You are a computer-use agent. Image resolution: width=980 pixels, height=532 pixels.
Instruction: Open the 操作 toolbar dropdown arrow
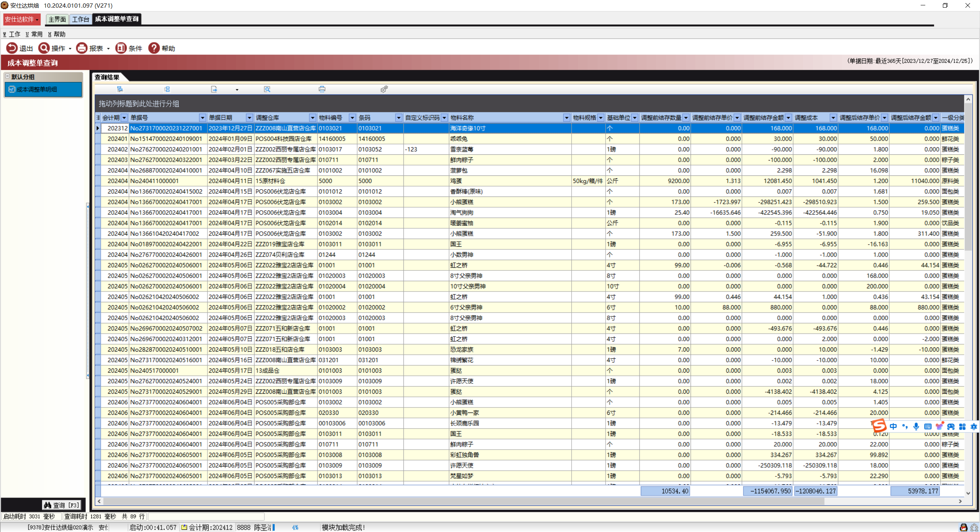pyautogui.click(x=70, y=49)
